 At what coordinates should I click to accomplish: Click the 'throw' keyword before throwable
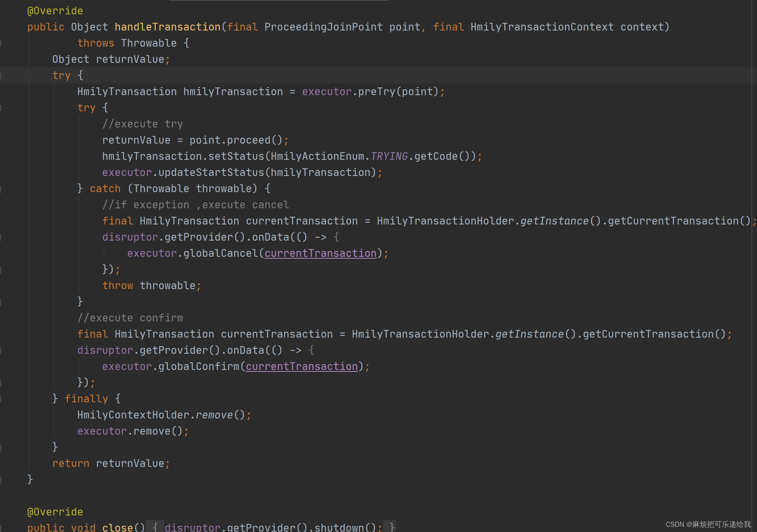(x=118, y=285)
